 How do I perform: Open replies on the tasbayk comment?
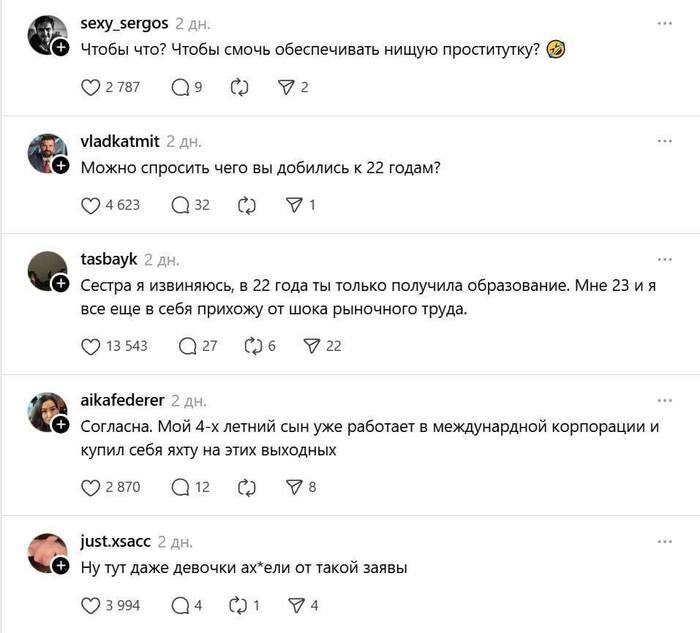[x=187, y=346]
